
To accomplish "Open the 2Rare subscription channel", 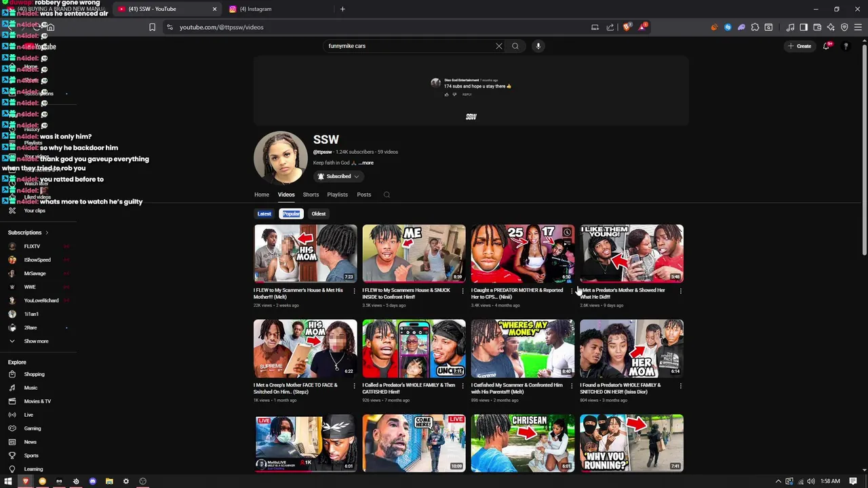I will click(x=31, y=327).
